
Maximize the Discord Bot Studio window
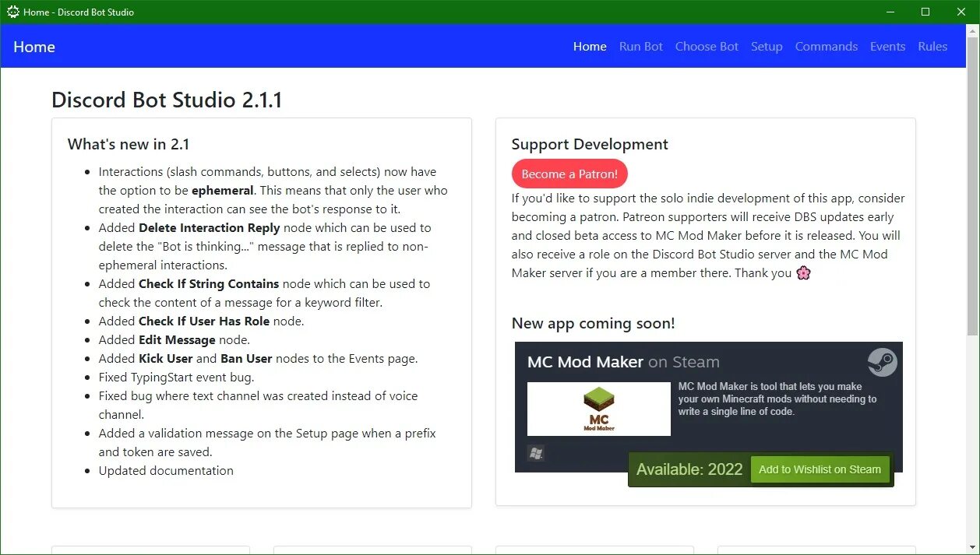tap(925, 12)
